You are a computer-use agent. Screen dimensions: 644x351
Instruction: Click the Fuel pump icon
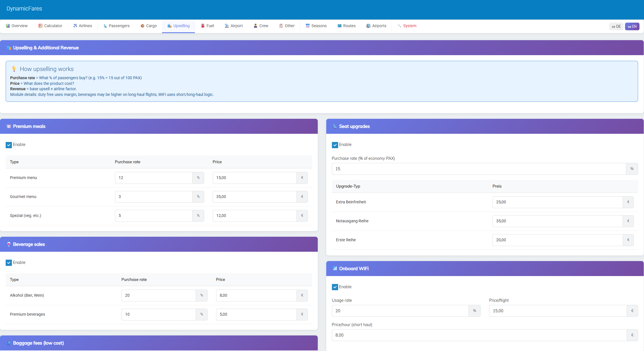click(203, 26)
